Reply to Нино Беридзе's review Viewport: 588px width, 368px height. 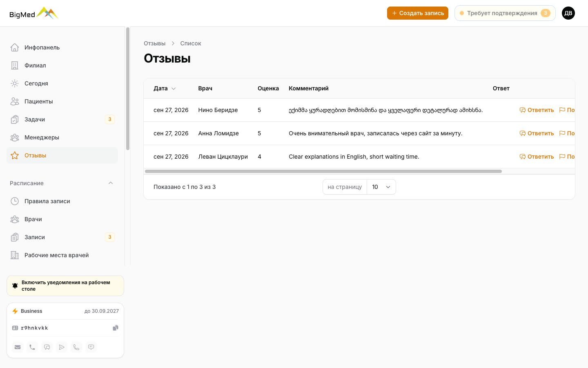coord(537,110)
